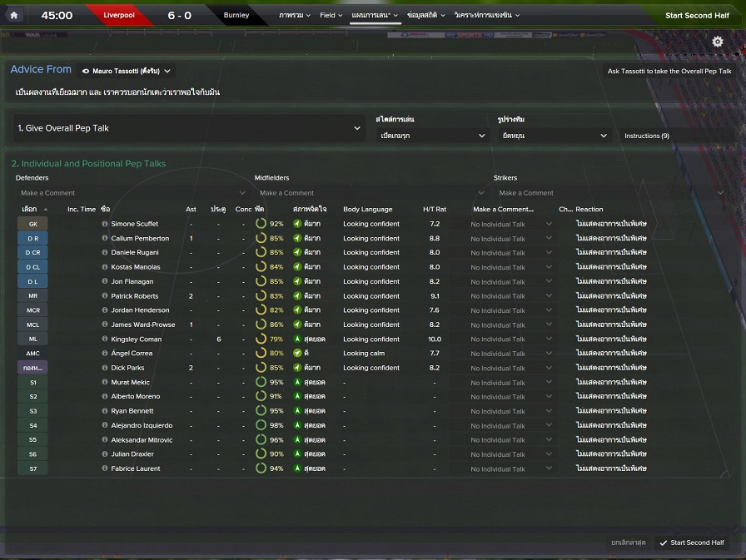Screen dimensions: 746x560
Task: Select S1 substitute badge
Action: point(32,382)
